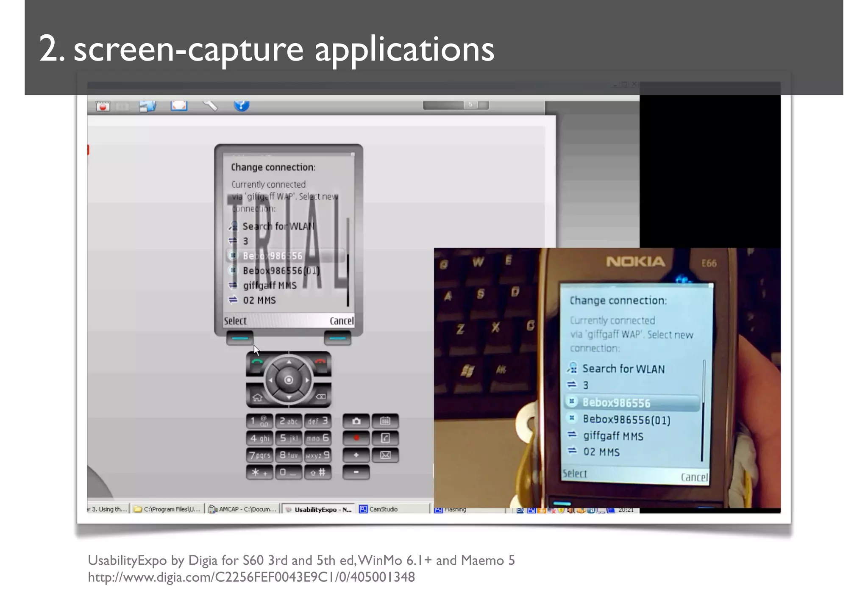Select 'Bebox986556(01)' in emulator list
868x613 pixels.
pyautogui.click(x=286, y=271)
